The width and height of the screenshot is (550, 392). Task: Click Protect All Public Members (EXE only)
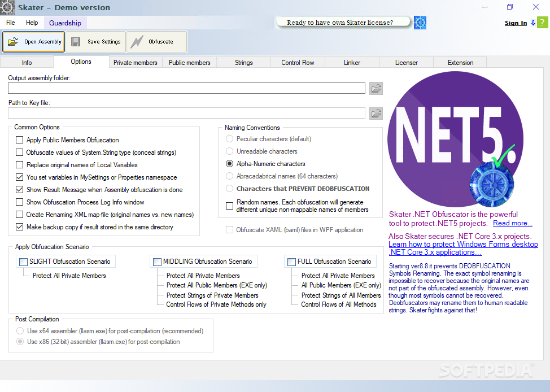coord(217,285)
